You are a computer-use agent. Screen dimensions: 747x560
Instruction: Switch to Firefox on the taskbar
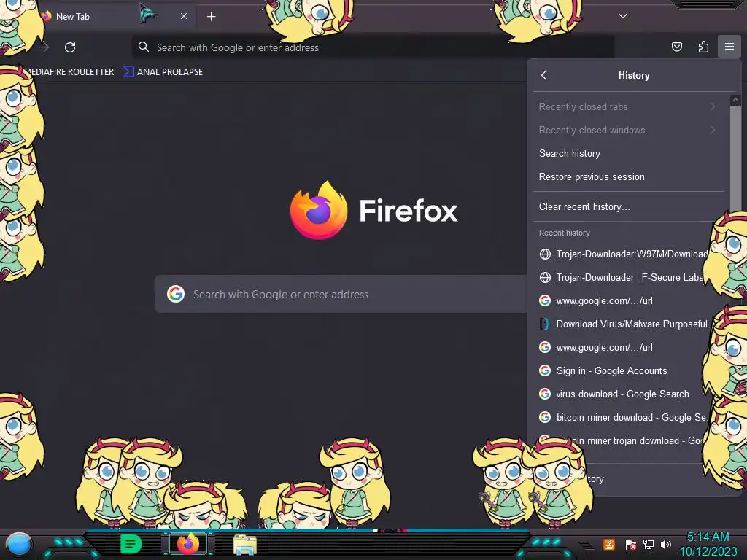tap(188, 544)
